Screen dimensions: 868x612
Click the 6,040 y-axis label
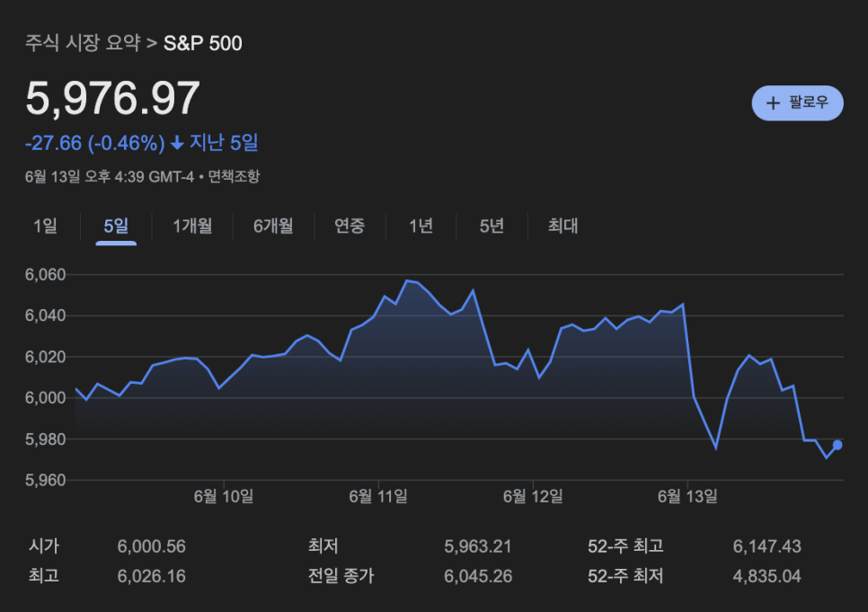click(46, 315)
